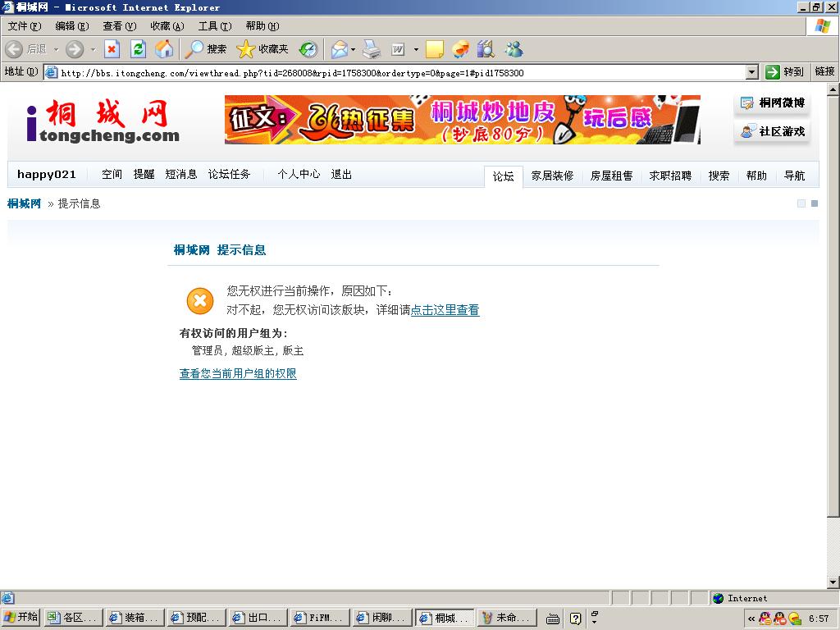Open the 工具(T) menu
Viewport: 840px width, 630px height.
(214, 26)
